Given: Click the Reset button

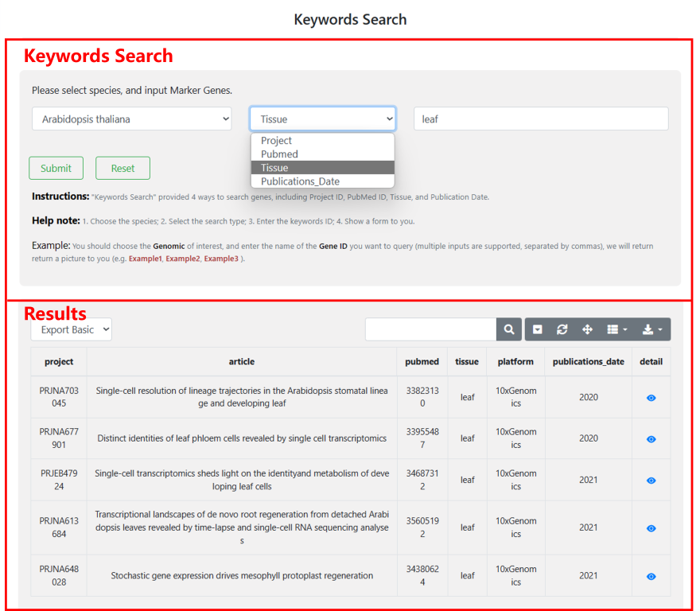Looking at the screenshot, I should [x=122, y=169].
